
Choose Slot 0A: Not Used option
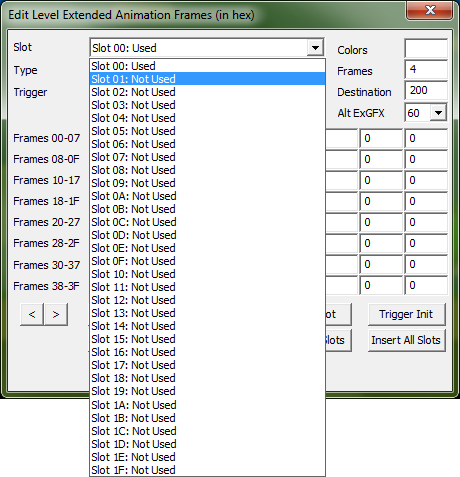click(x=207, y=196)
